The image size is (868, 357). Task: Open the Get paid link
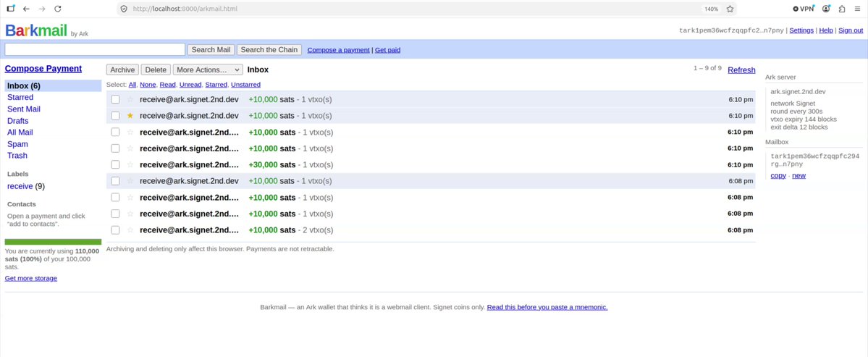(387, 50)
